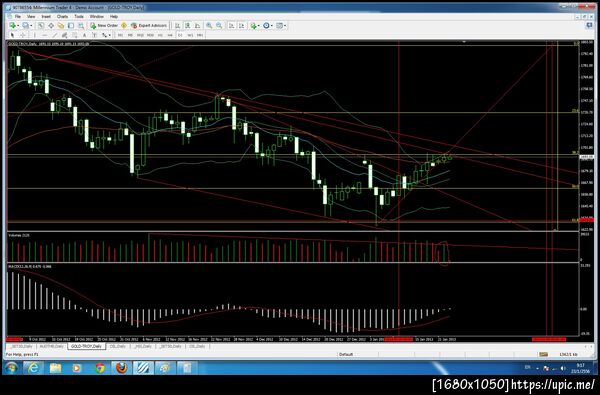Screen dimensions: 600x395
Task: Select the Trendline drawing tool
Action: click(x=55, y=35)
